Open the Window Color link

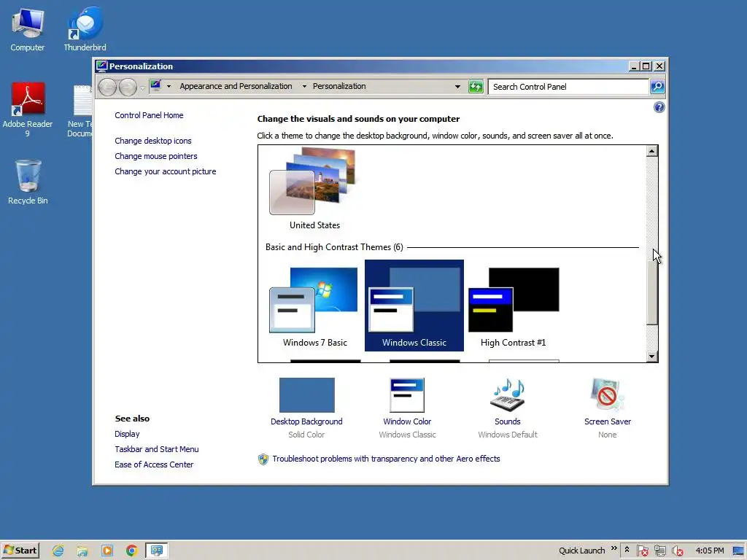coord(407,421)
